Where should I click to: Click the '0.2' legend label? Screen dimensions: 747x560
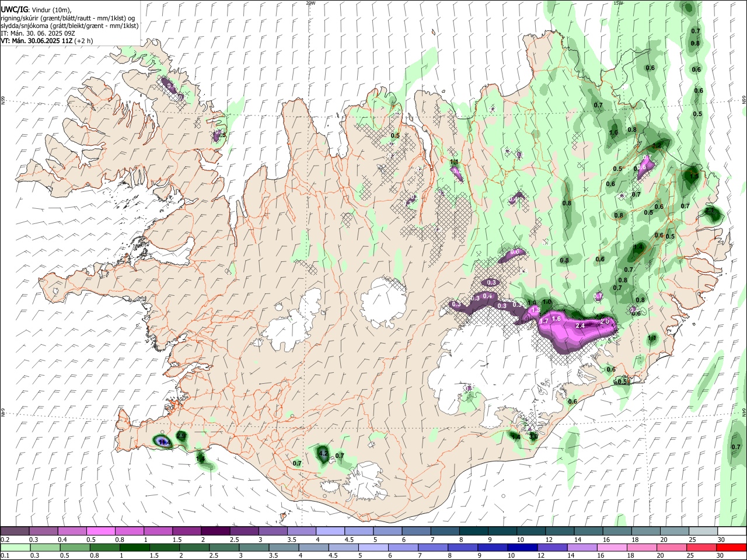(5, 540)
